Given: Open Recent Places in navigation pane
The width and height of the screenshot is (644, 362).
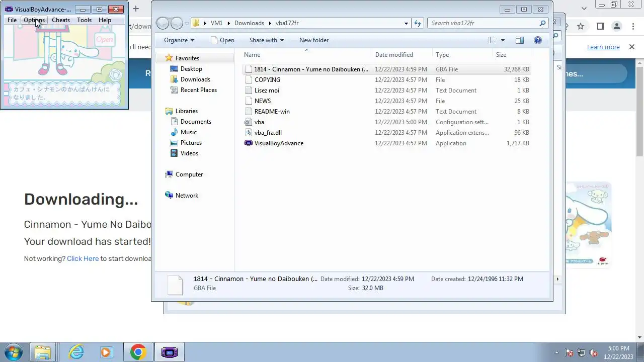Looking at the screenshot, I should click(198, 90).
